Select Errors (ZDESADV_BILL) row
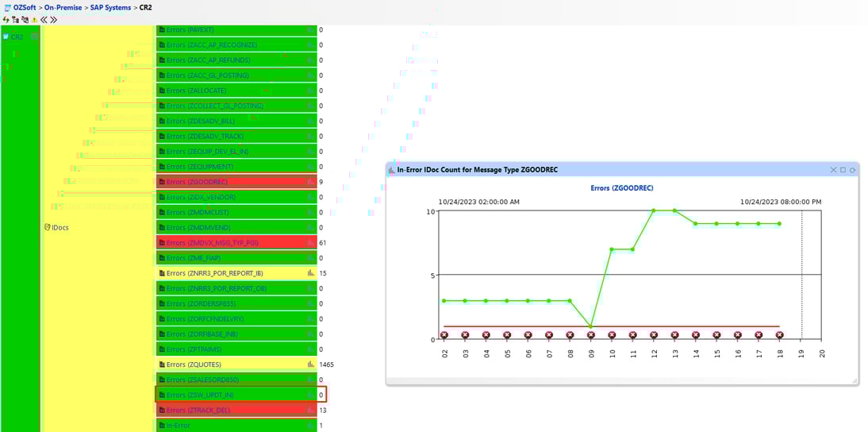This screenshot has width=868, height=432. [236, 121]
